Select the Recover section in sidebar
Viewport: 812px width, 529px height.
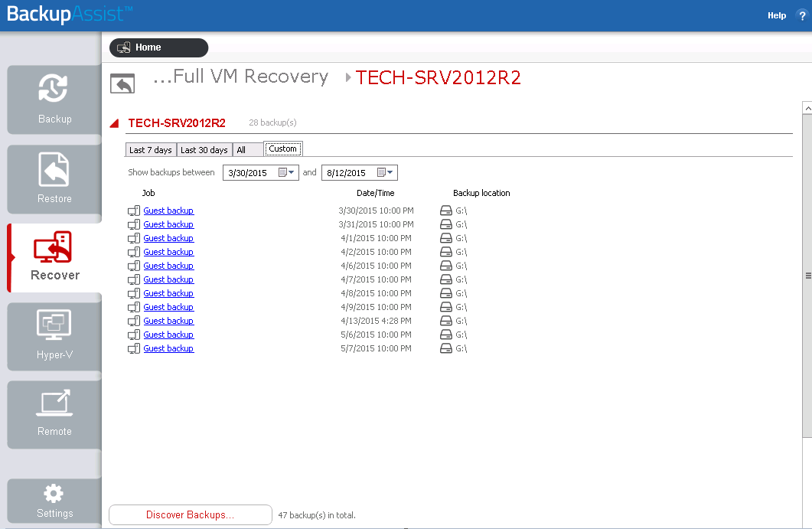[54, 257]
